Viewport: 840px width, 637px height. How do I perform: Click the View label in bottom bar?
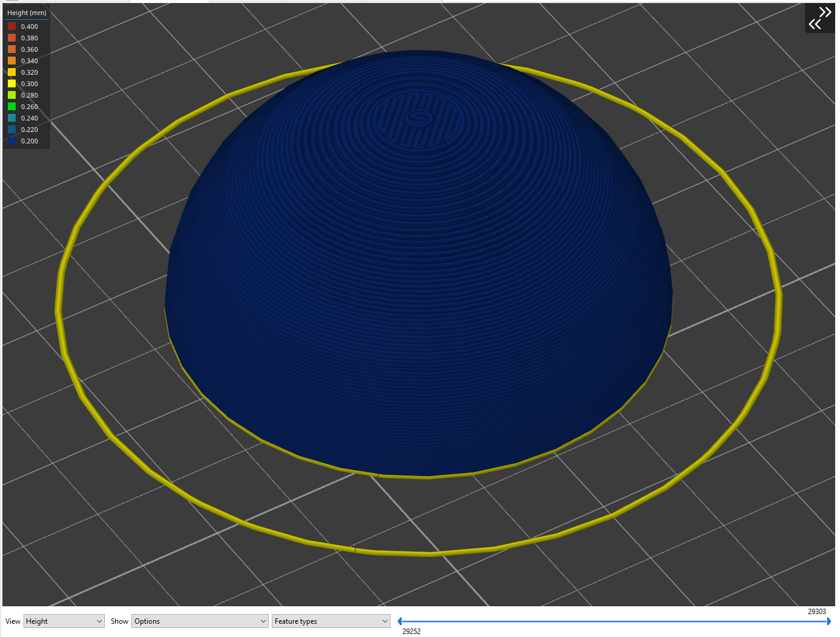[x=13, y=621]
